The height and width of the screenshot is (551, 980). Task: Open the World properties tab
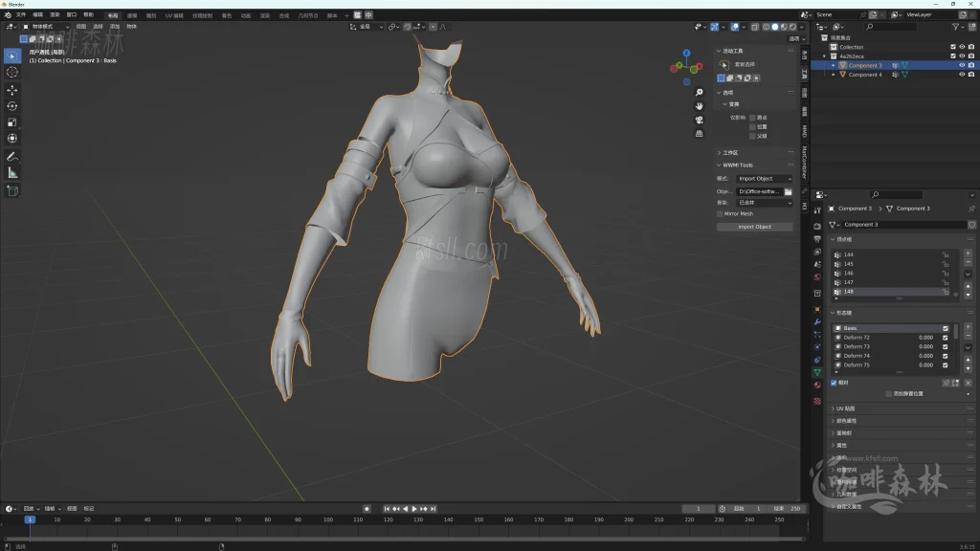click(x=817, y=277)
